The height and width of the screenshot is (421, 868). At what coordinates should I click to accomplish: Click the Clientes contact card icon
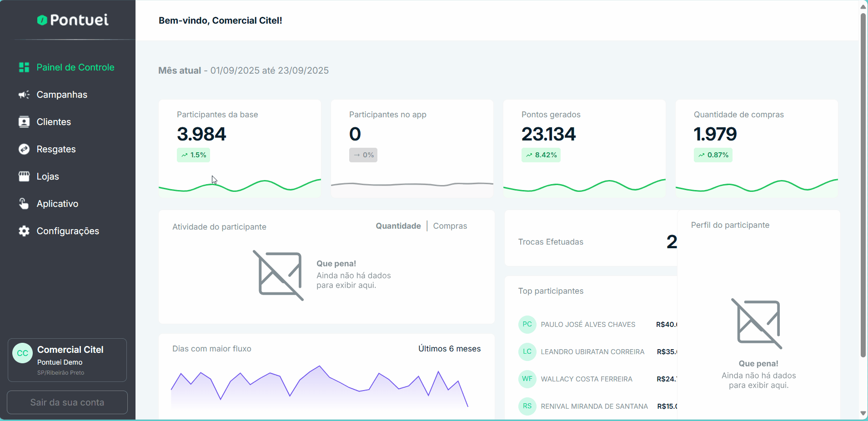pos(24,122)
